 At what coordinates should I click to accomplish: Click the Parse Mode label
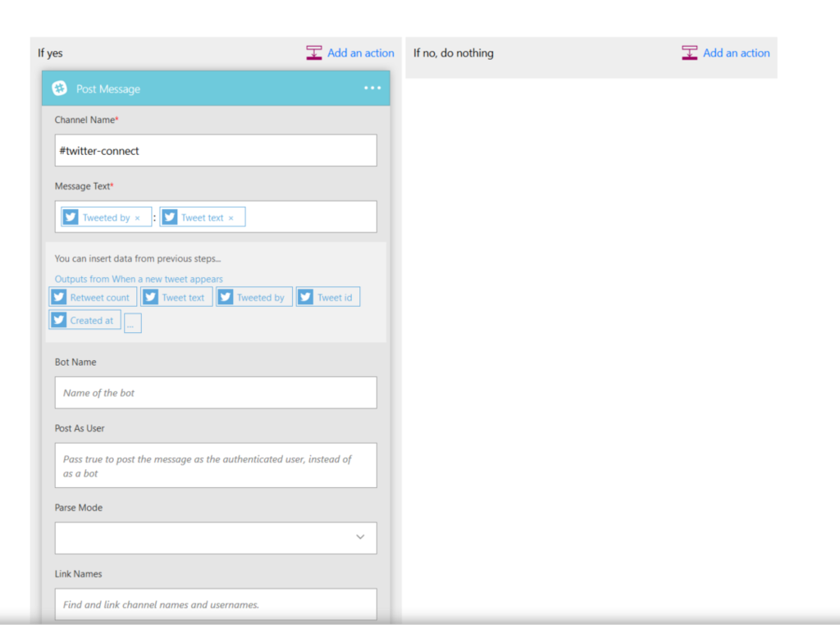pos(78,508)
